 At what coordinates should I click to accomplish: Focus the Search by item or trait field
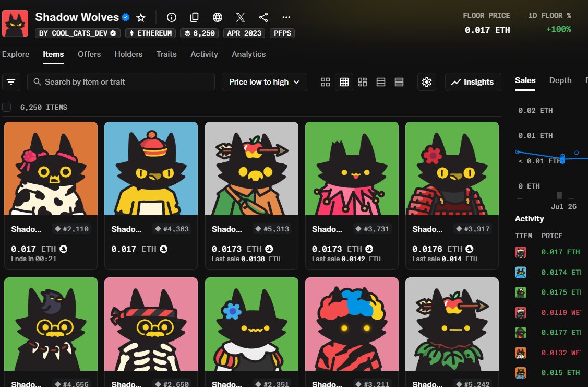121,82
